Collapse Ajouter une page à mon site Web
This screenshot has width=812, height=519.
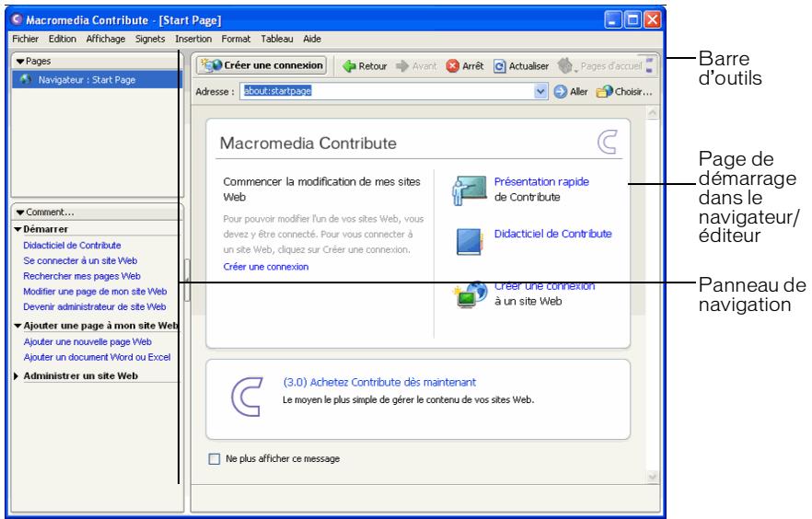click(x=17, y=326)
